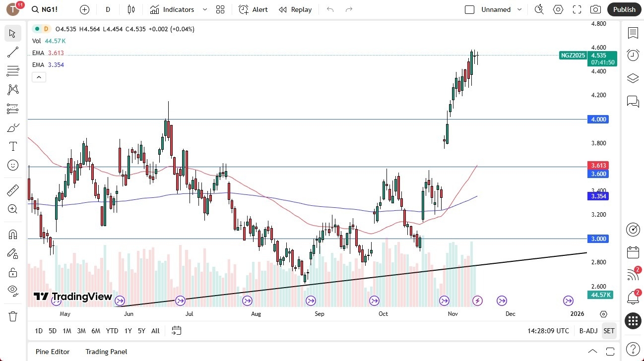The width and height of the screenshot is (644, 361).
Task: Lock all drawings on the chart
Action: [x=13, y=272]
